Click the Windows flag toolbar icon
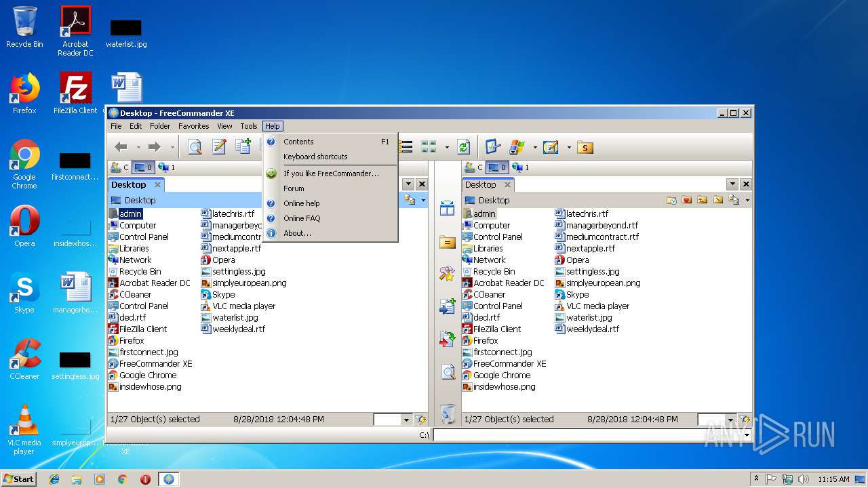 tap(517, 147)
